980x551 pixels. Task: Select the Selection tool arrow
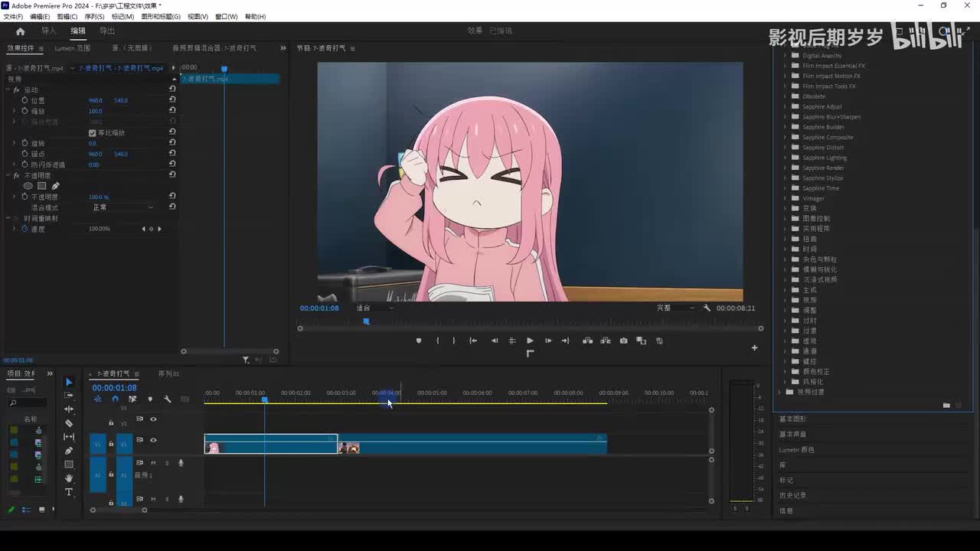pos(69,382)
